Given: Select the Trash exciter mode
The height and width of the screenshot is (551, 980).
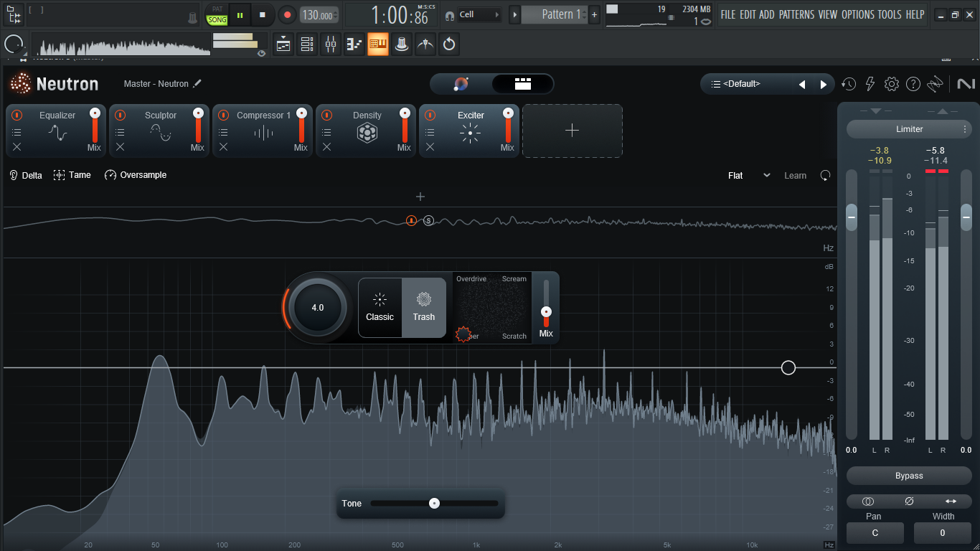Looking at the screenshot, I should tap(423, 307).
